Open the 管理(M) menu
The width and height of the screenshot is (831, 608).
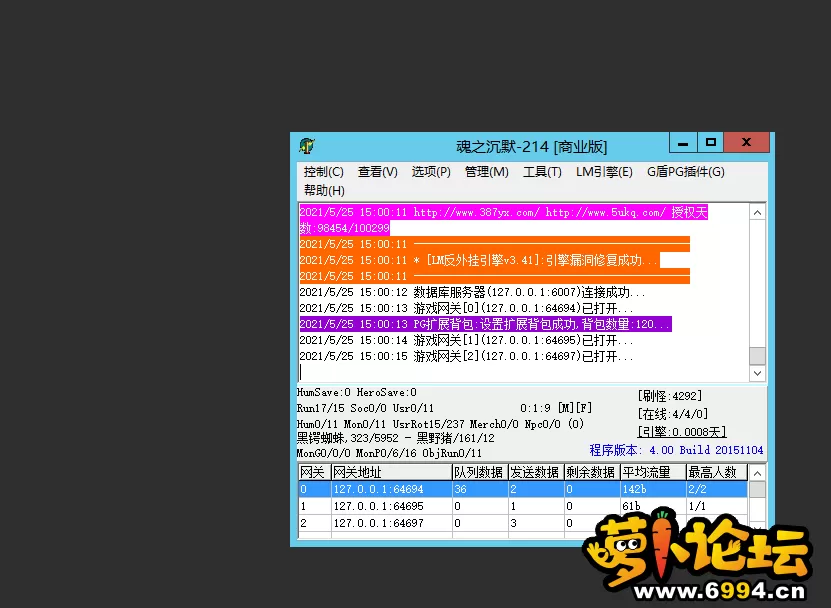coord(487,172)
